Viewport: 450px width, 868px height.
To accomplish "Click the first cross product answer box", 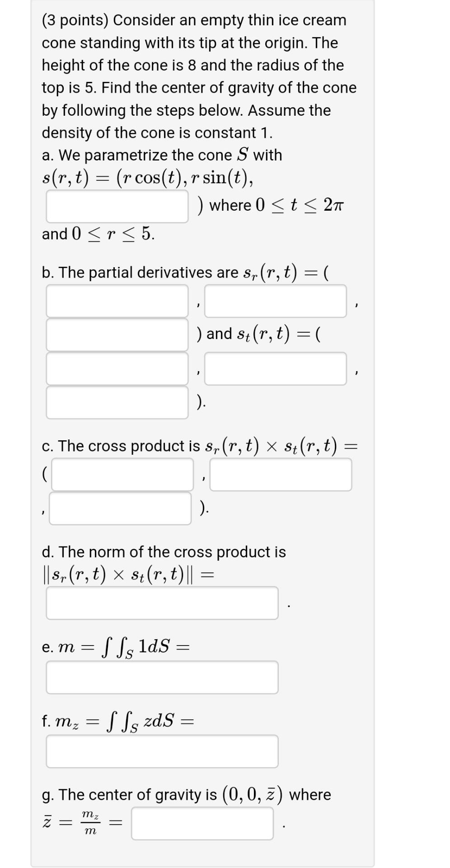I will click(123, 474).
